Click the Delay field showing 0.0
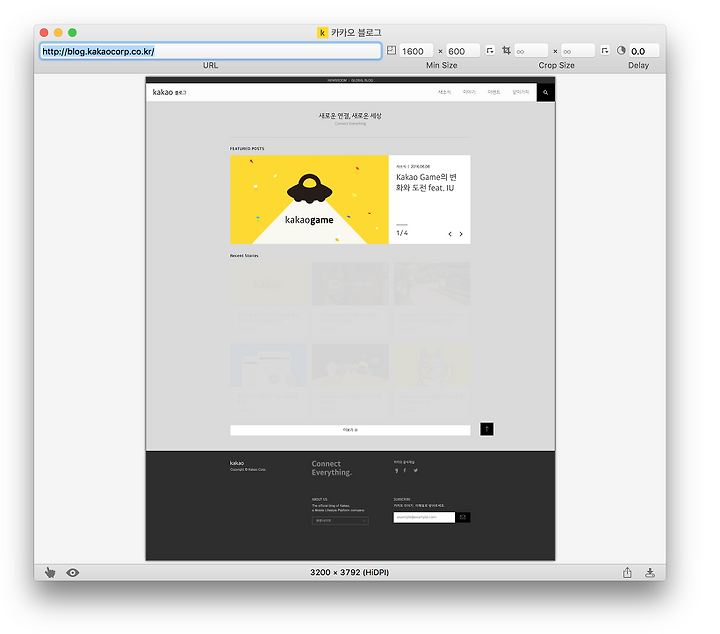The width and height of the screenshot is (720, 634). [x=644, y=51]
